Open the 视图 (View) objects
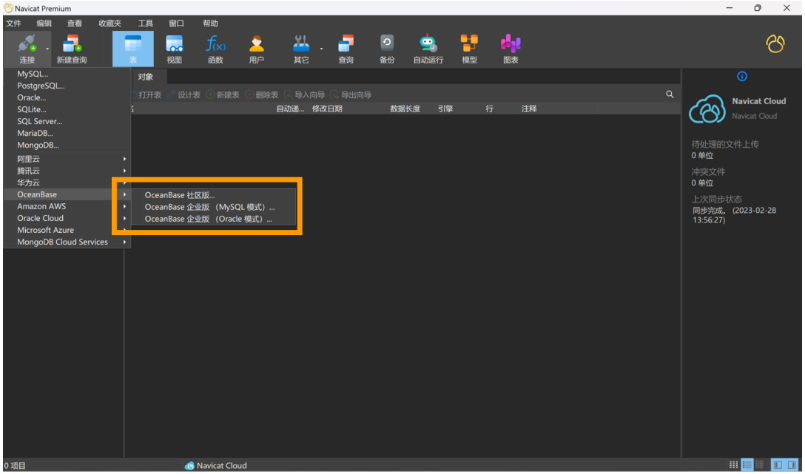Viewport: 805px width, 474px height. click(x=174, y=49)
